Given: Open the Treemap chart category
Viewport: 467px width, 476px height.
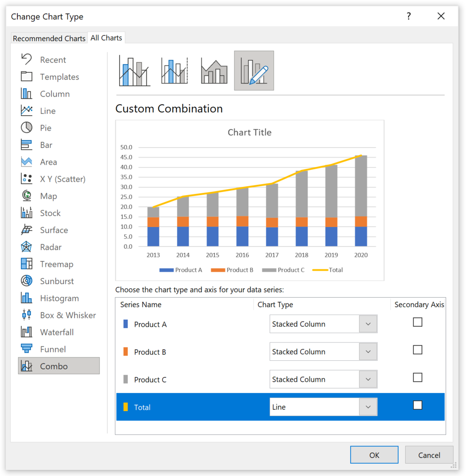Looking at the screenshot, I should pyautogui.click(x=52, y=264).
